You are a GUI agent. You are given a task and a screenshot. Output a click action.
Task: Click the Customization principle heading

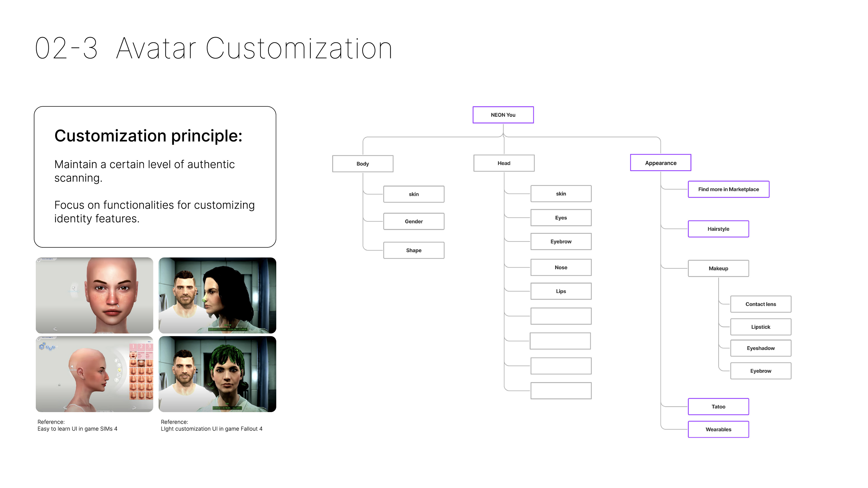[x=148, y=136]
